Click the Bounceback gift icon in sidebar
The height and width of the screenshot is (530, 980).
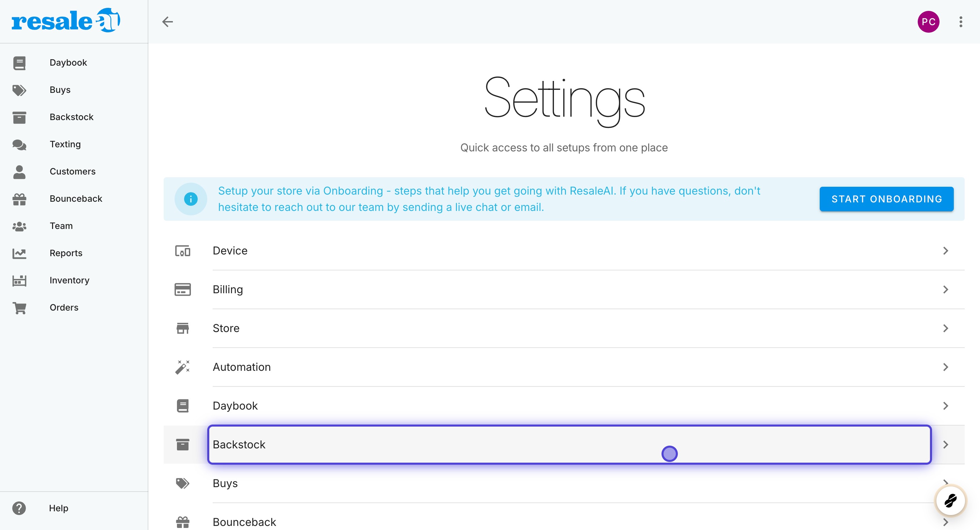click(19, 199)
